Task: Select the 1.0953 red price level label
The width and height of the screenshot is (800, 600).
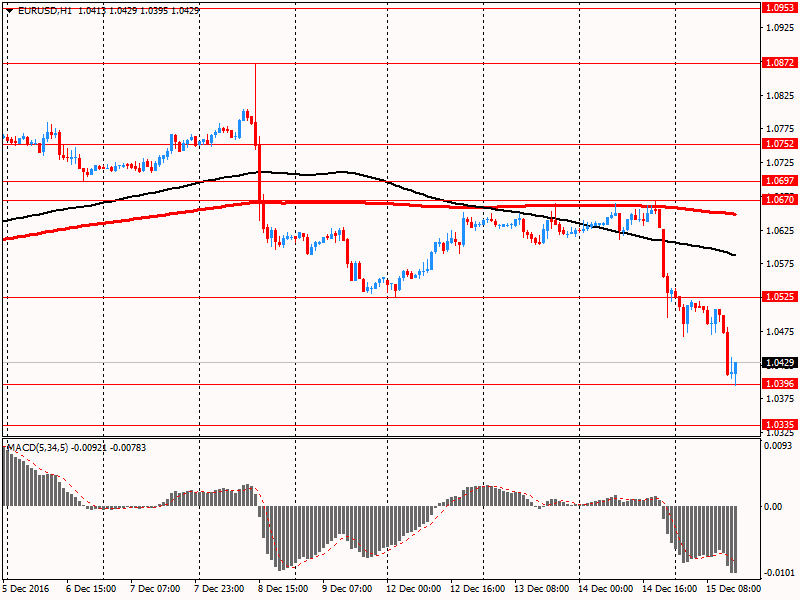Action: (x=780, y=8)
